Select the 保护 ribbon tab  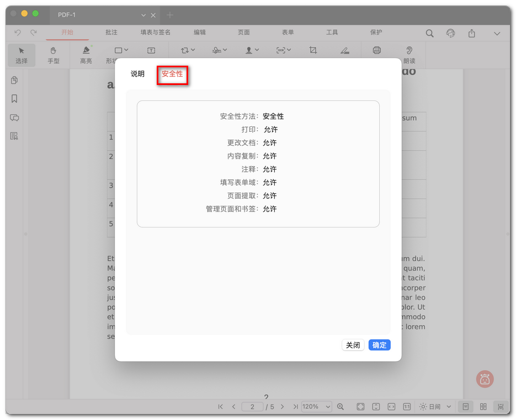pyautogui.click(x=376, y=33)
